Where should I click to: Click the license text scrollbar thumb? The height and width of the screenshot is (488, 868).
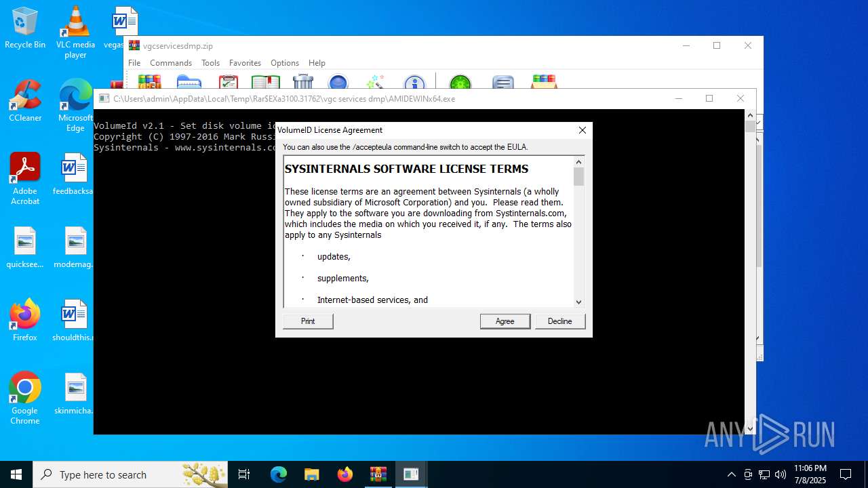tap(578, 177)
